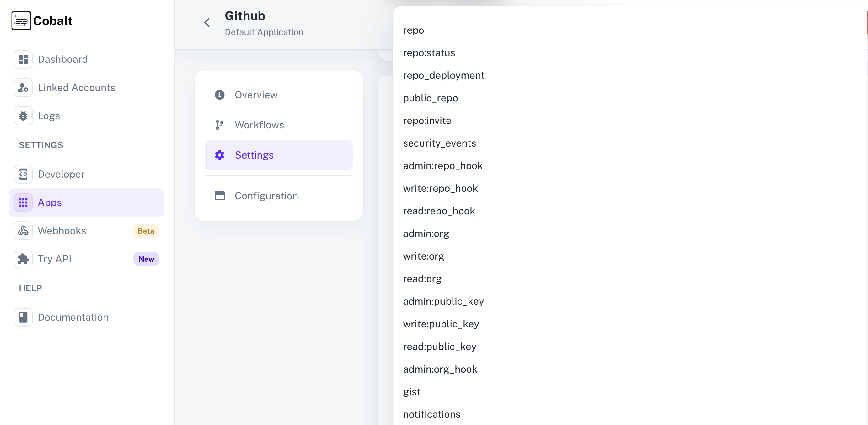
Task: Select the "repo" scope from the list
Action: [414, 30]
